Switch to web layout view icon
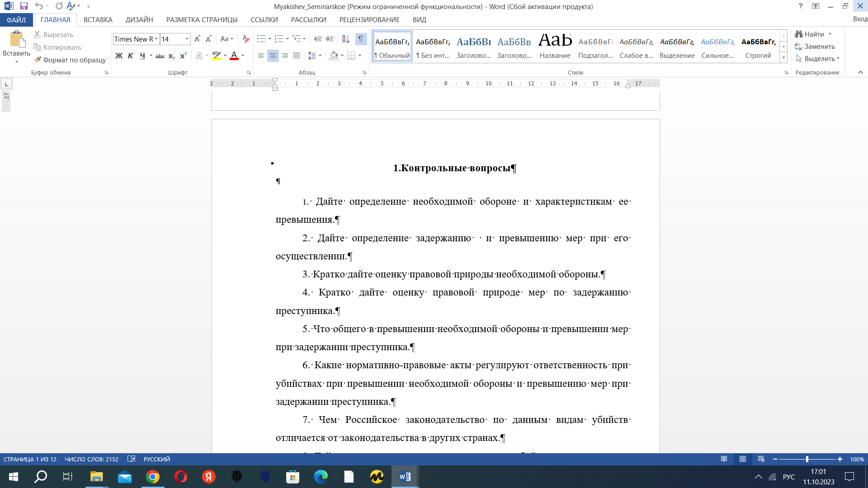868x488 pixels. pyautogui.click(x=761, y=459)
